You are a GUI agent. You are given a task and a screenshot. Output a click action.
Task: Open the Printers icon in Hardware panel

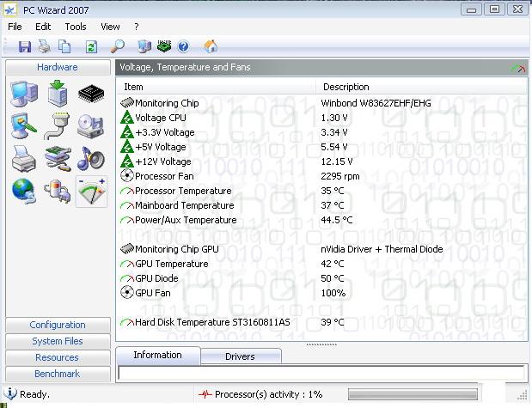coord(24,159)
